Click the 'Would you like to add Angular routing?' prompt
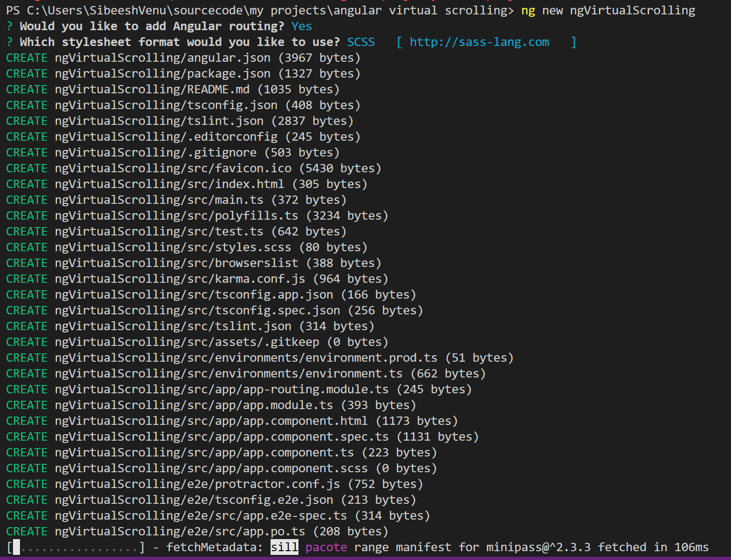Image resolution: width=731 pixels, height=560 pixels. click(152, 26)
